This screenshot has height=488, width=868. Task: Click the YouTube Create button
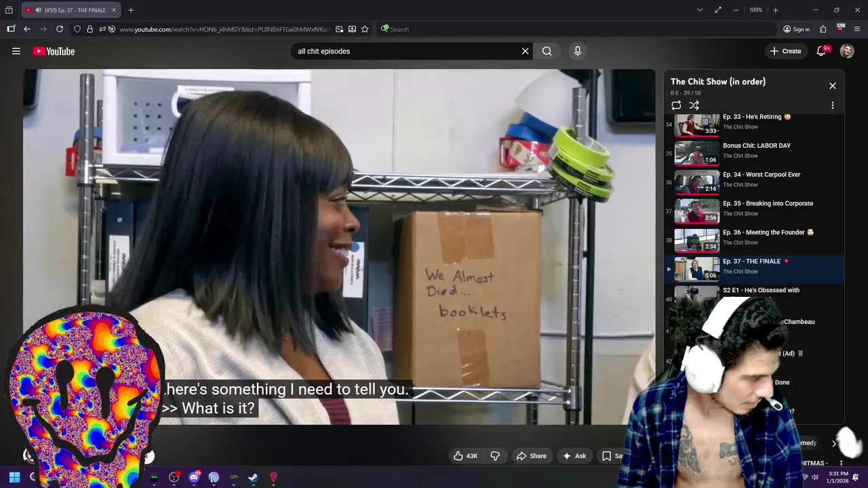[x=785, y=51]
